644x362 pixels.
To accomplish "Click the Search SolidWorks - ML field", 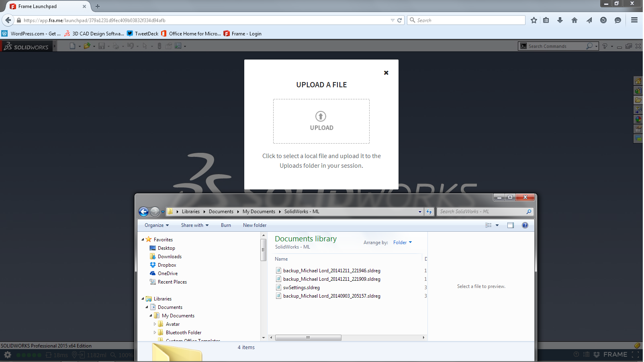I will click(x=481, y=212).
